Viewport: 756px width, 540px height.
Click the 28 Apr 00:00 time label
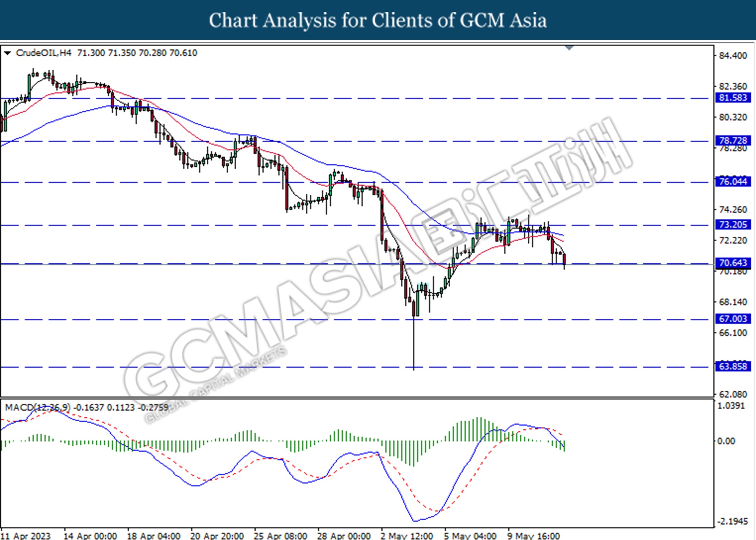click(x=344, y=535)
